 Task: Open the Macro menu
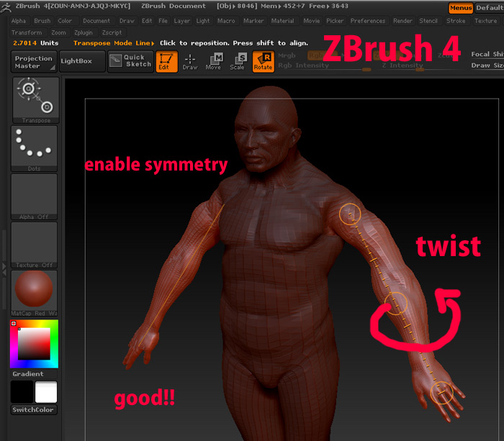click(x=226, y=21)
